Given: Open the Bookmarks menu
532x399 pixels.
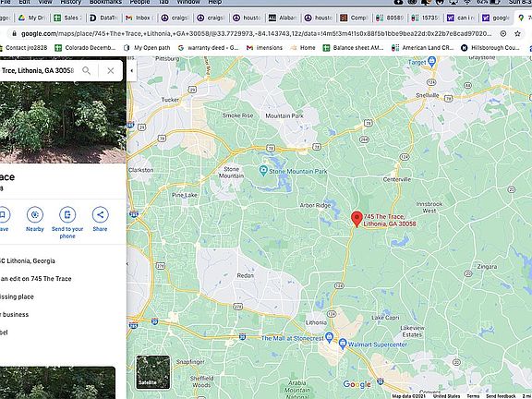Looking at the screenshot, I should pos(105,2).
